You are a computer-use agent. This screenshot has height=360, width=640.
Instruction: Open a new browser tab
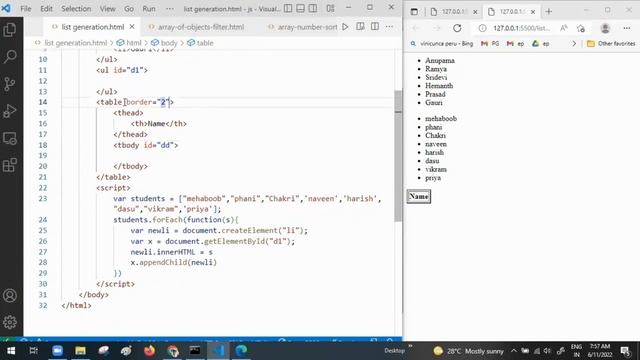point(549,11)
